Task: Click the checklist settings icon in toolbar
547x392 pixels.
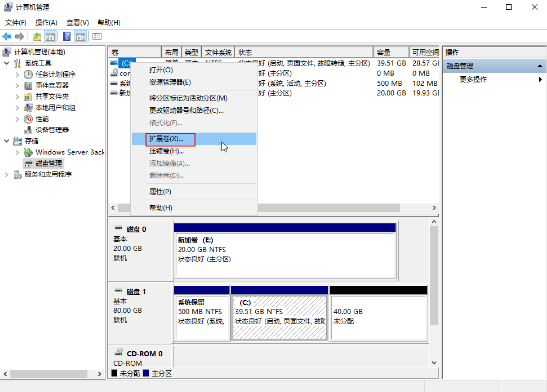Action: pyautogui.click(x=97, y=36)
